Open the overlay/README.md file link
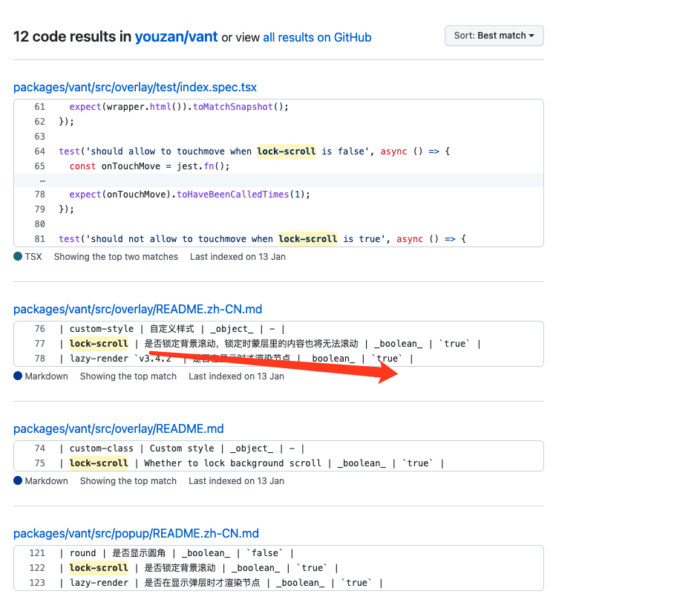The width and height of the screenshot is (700, 594). point(118,429)
